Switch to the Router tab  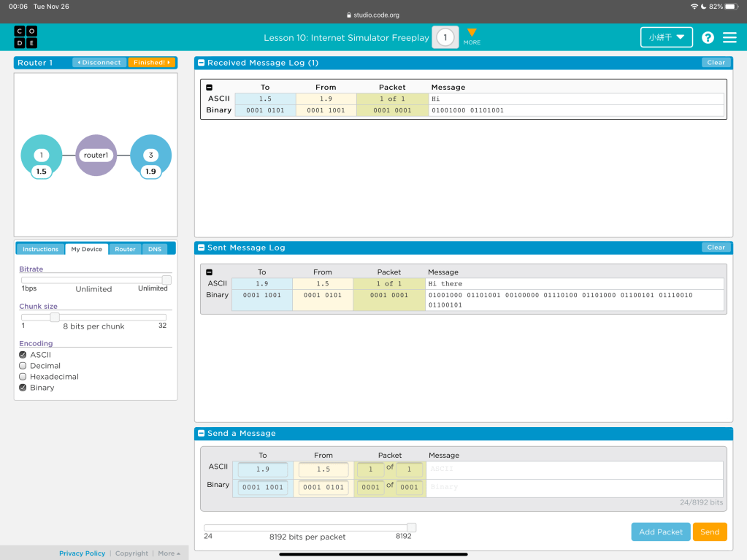(125, 249)
